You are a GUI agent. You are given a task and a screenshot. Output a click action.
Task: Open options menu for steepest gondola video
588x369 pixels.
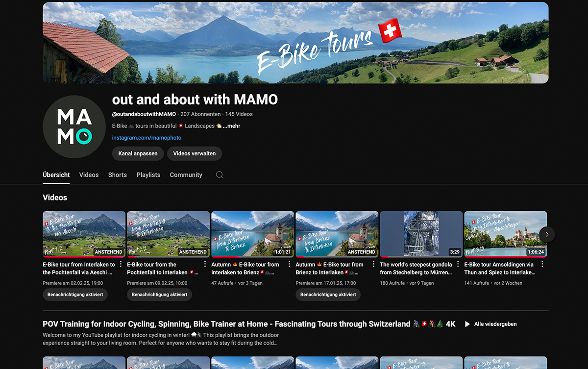[458, 265]
